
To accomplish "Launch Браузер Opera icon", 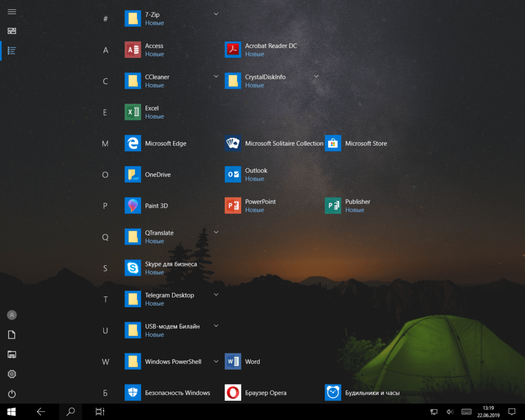I will 233,393.
